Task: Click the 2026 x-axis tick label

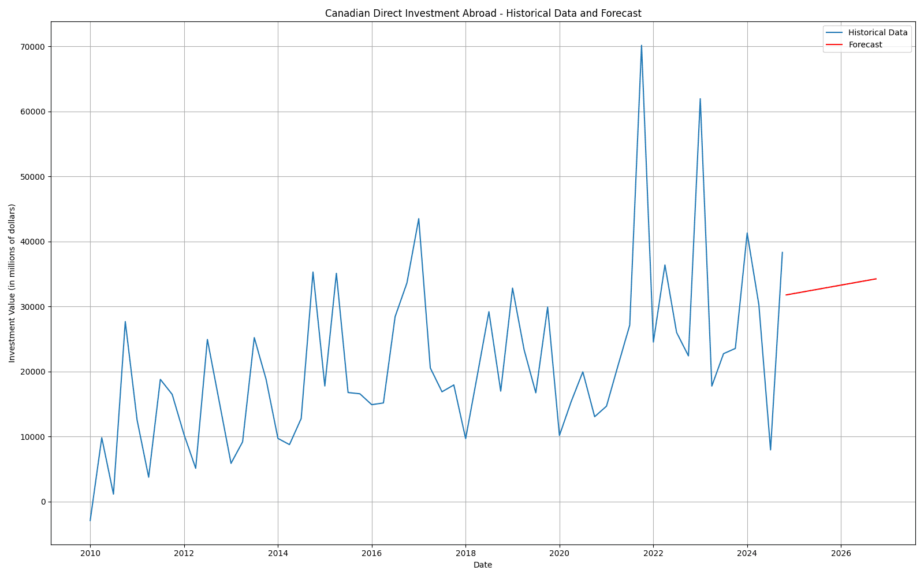Action: click(x=841, y=553)
